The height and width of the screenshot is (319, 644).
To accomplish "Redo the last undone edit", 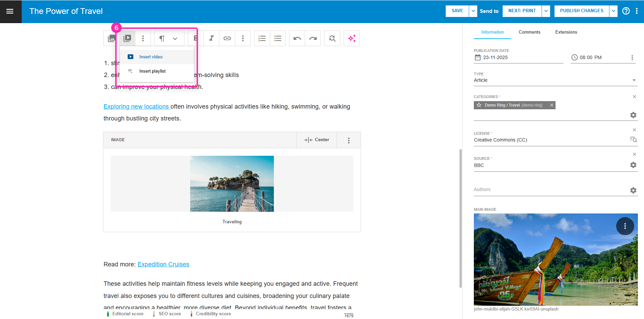I will [313, 38].
